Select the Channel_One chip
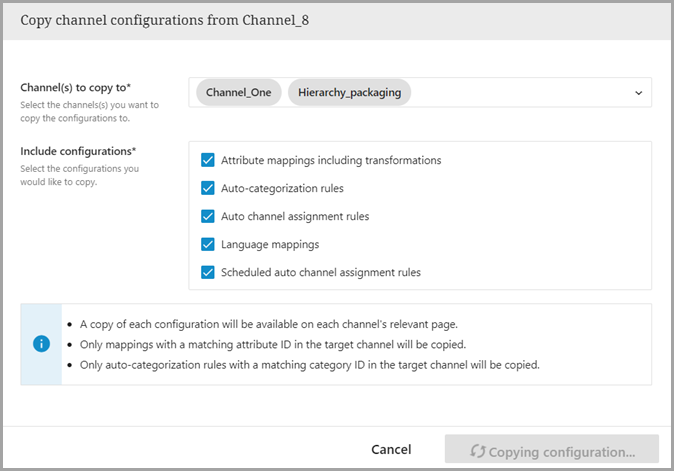674x471 pixels. [239, 93]
